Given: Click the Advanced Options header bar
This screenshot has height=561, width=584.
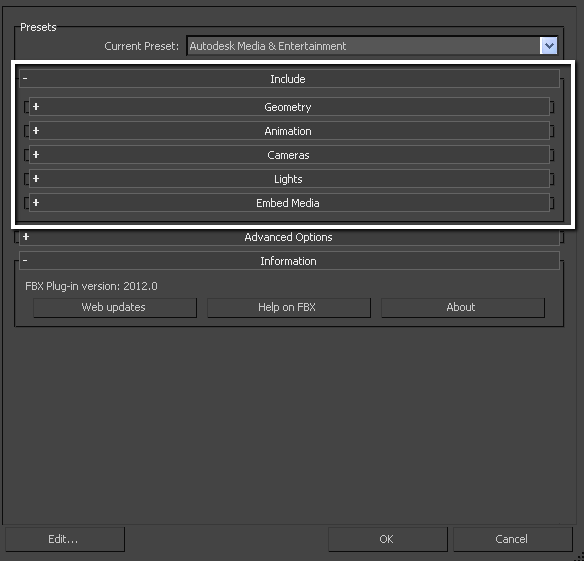Looking at the screenshot, I should coord(289,237).
